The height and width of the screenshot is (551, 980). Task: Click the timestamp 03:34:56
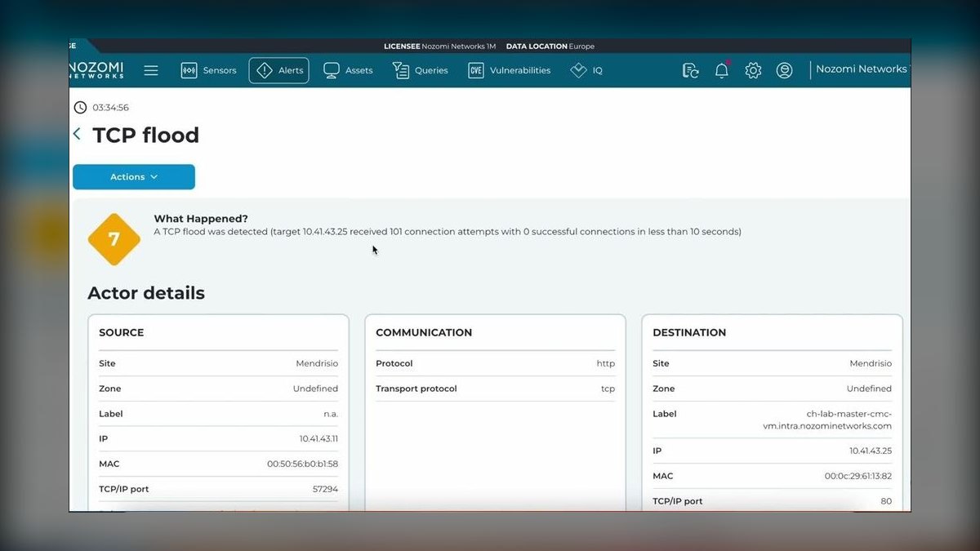point(110,108)
